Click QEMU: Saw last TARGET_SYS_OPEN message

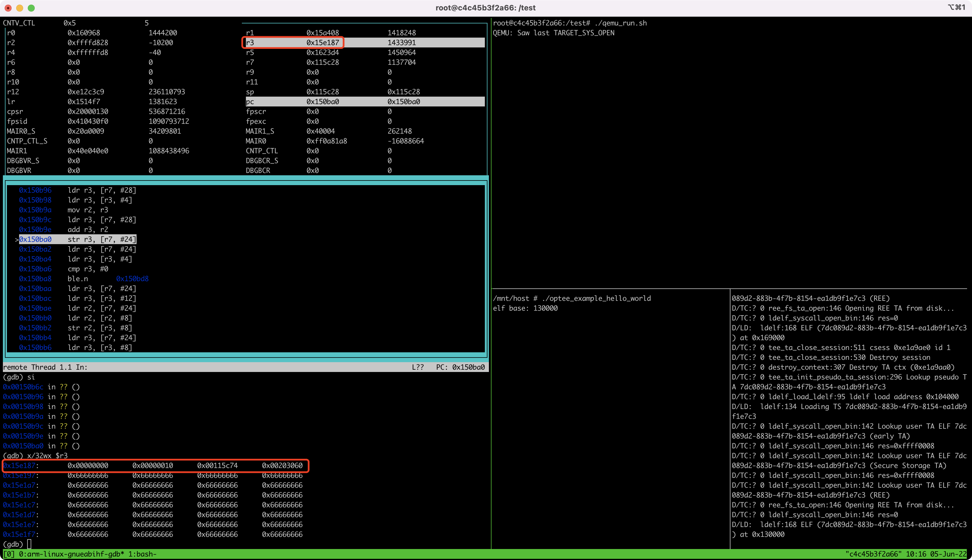(553, 33)
